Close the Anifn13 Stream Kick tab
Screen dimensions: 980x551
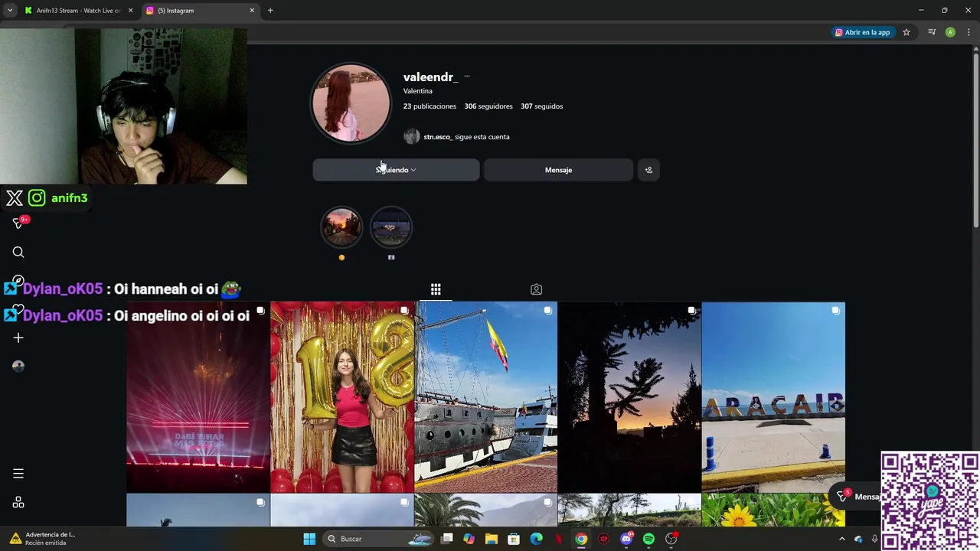pyautogui.click(x=130, y=11)
